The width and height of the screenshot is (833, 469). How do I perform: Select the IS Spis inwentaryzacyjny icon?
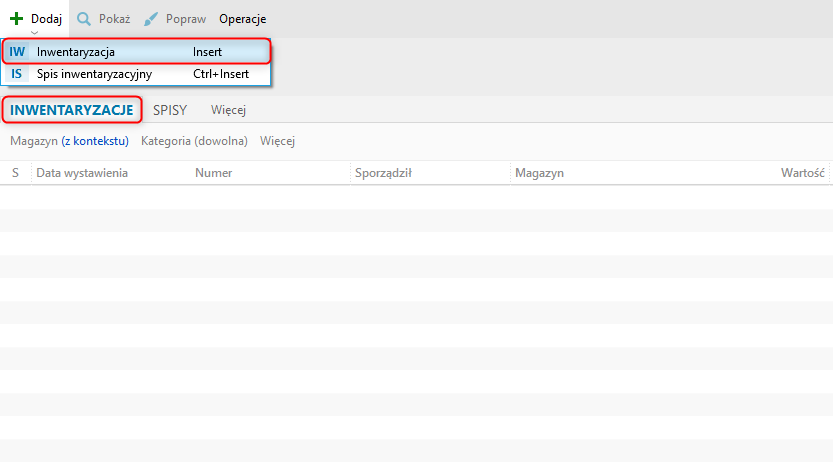point(17,74)
